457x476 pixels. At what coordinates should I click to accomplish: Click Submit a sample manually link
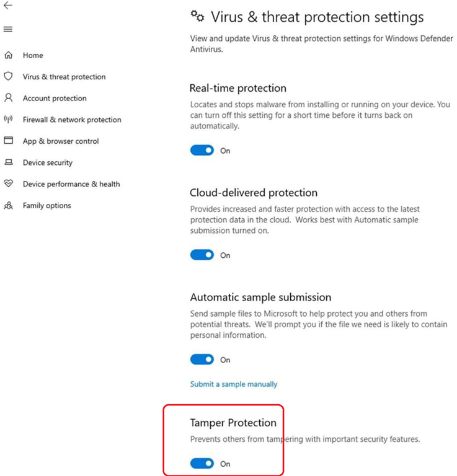234,384
